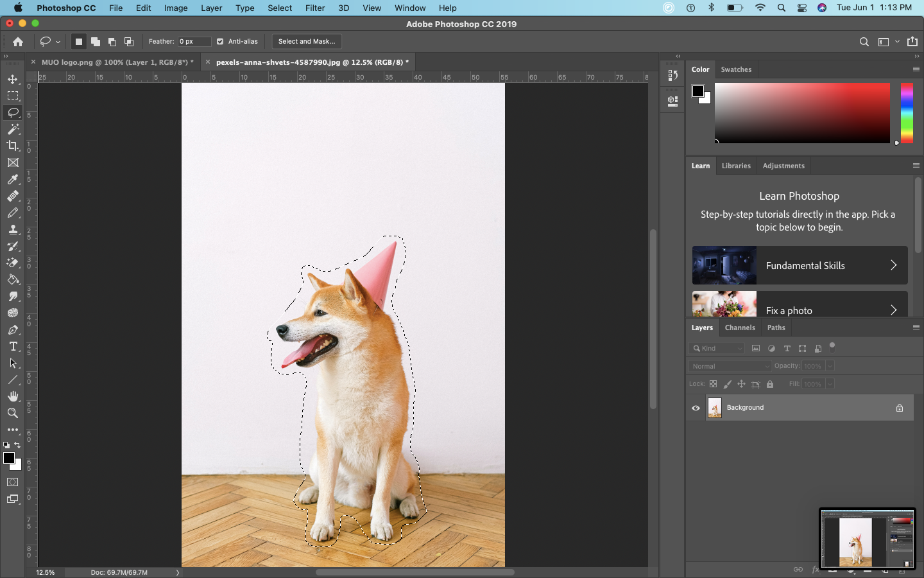Select the Zoom tool
924x578 pixels.
(x=13, y=413)
